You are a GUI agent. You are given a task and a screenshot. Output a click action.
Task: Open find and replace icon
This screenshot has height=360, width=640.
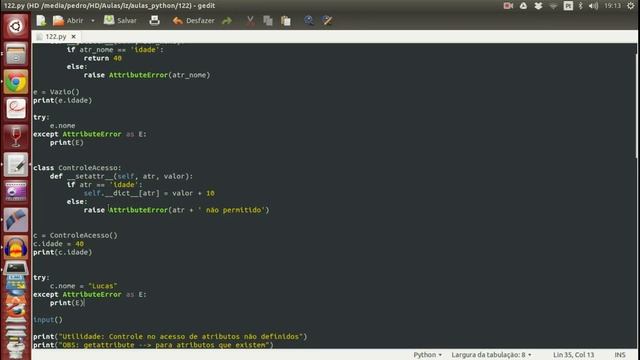[327, 20]
